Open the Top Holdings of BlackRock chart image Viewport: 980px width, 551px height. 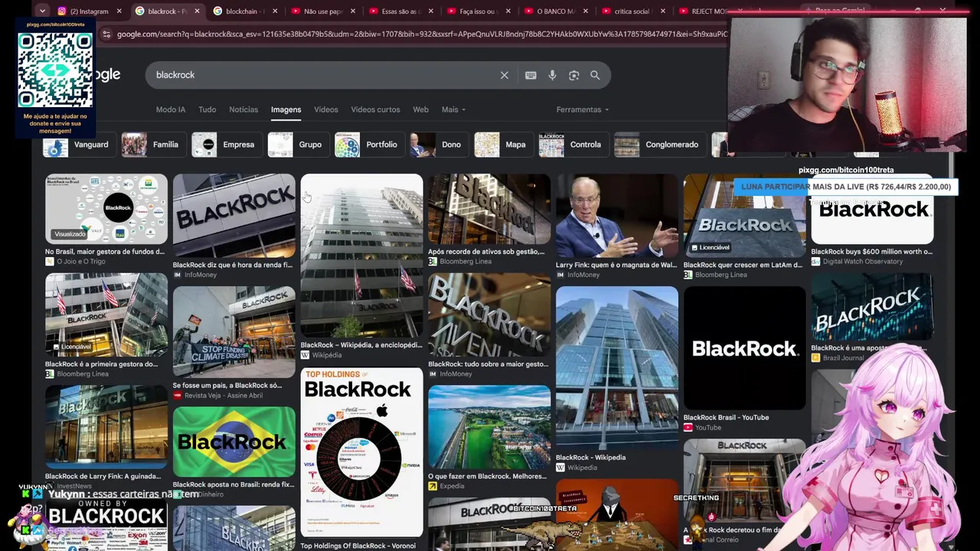[x=361, y=452]
